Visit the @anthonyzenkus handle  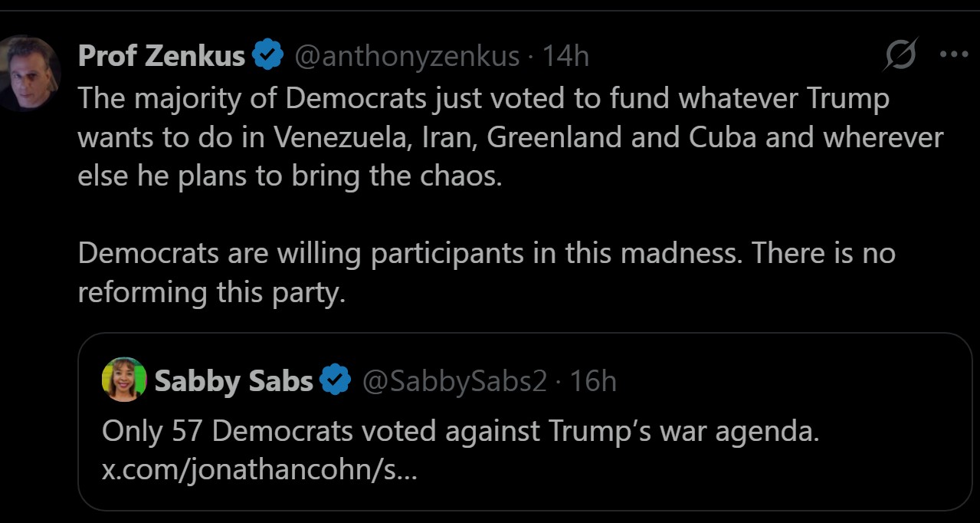406,56
